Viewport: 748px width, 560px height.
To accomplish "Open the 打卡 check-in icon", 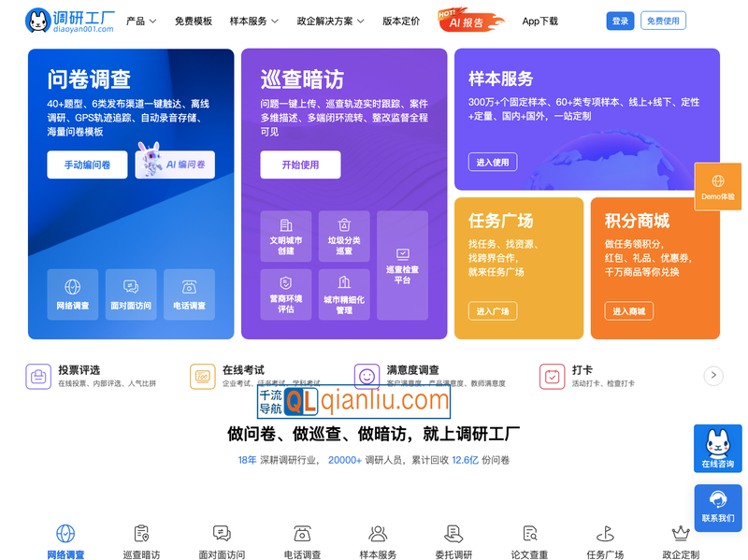I will [554, 376].
